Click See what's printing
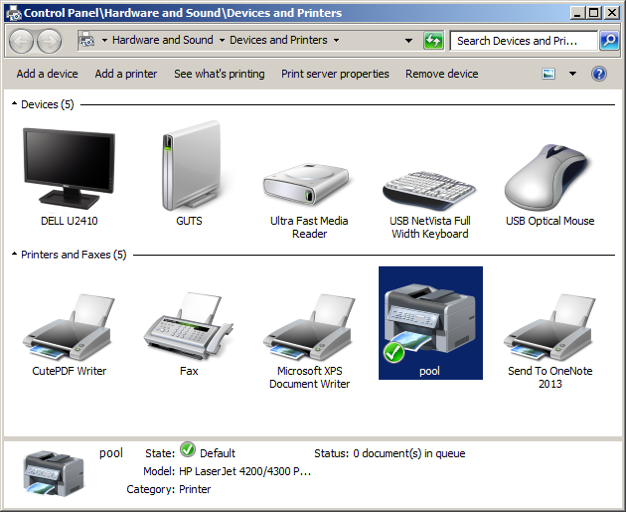This screenshot has width=626, height=512. [219, 74]
